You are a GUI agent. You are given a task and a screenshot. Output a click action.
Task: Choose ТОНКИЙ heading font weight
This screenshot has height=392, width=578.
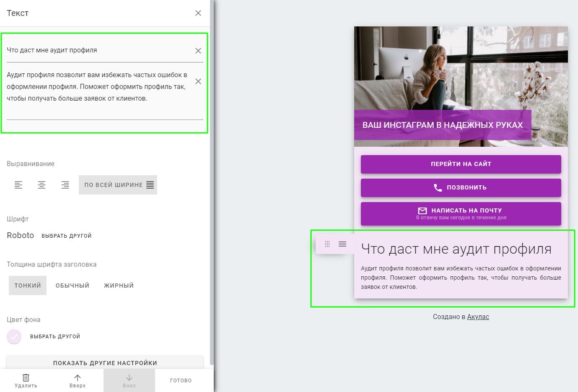pyautogui.click(x=28, y=286)
